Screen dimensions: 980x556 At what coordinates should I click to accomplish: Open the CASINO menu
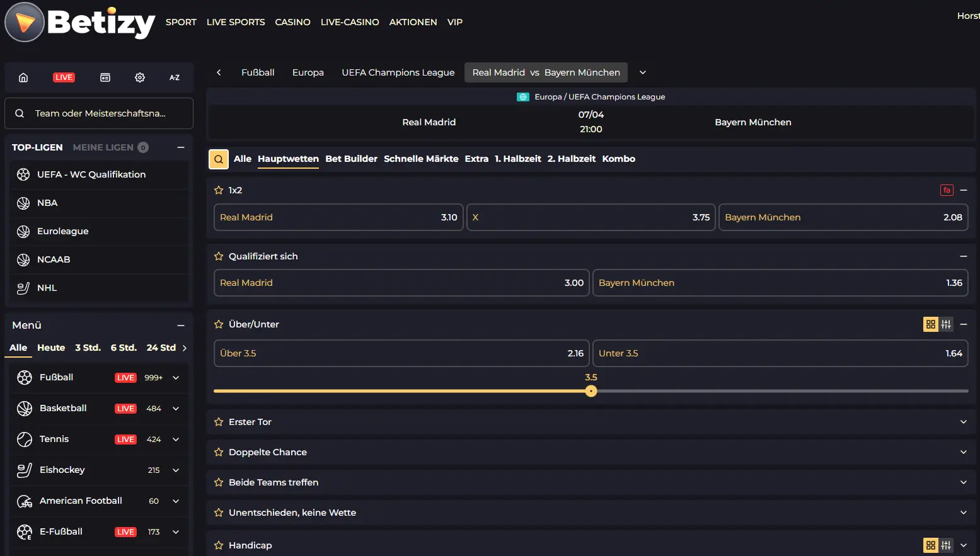click(292, 22)
